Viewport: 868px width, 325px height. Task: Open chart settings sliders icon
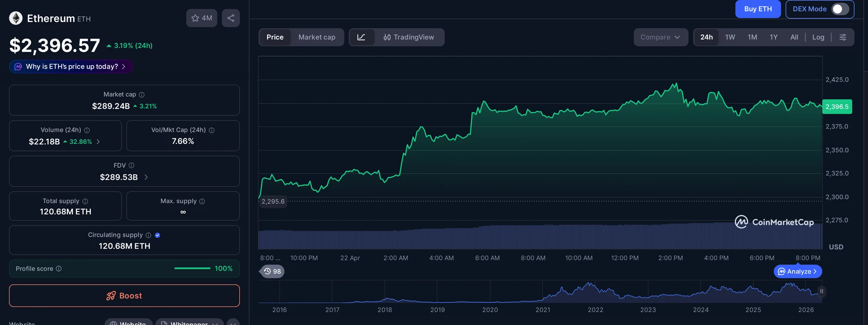843,37
